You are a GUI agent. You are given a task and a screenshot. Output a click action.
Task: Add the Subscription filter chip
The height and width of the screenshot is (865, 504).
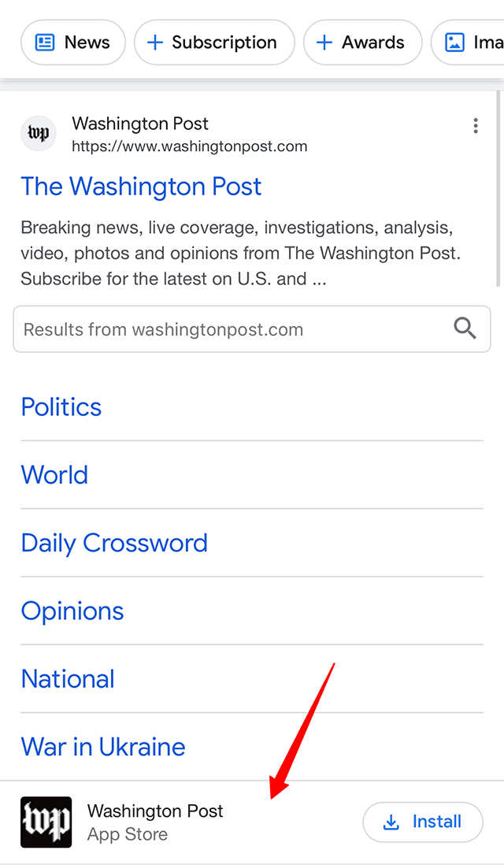[214, 43]
